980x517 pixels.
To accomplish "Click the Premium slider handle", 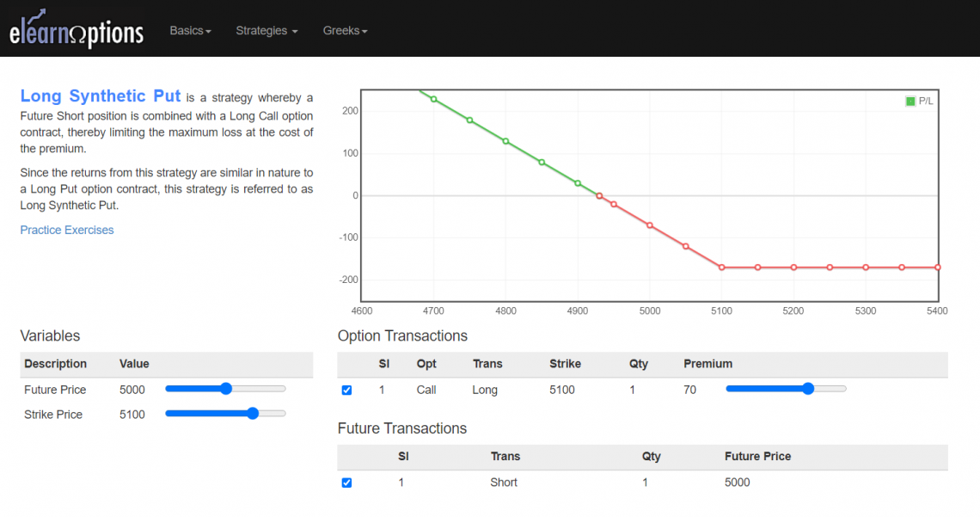I will (808, 389).
